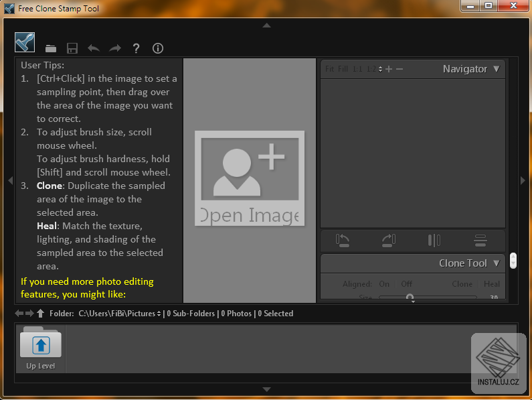This screenshot has width=532, height=400.
Task: Go up one folder with the up arrow
Action: (41, 314)
